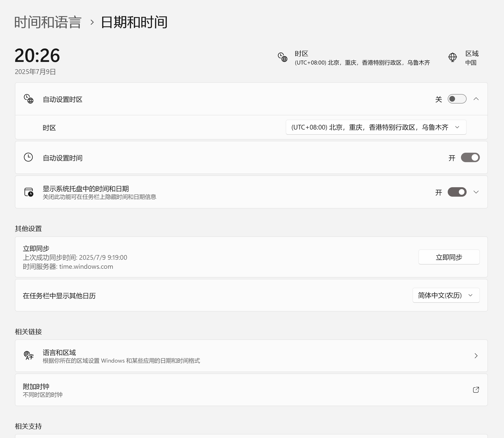Click the date 2025年7月9日

tap(35, 72)
